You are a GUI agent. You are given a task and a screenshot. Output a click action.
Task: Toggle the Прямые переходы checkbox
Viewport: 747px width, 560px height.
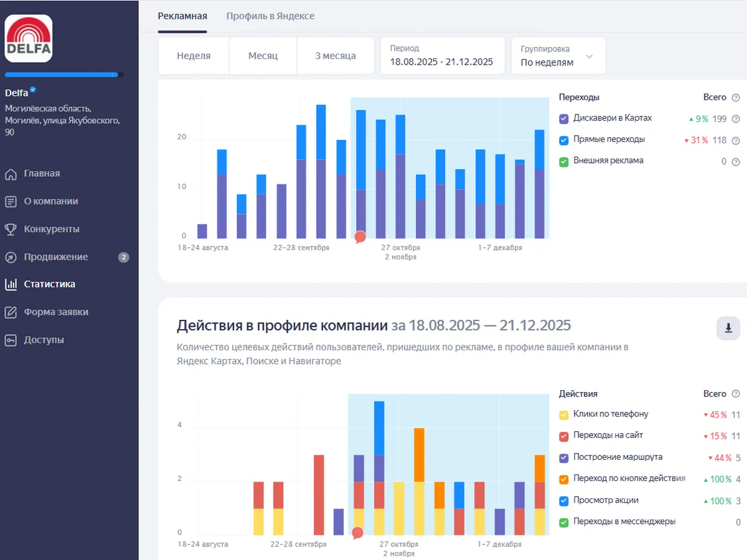(x=564, y=140)
